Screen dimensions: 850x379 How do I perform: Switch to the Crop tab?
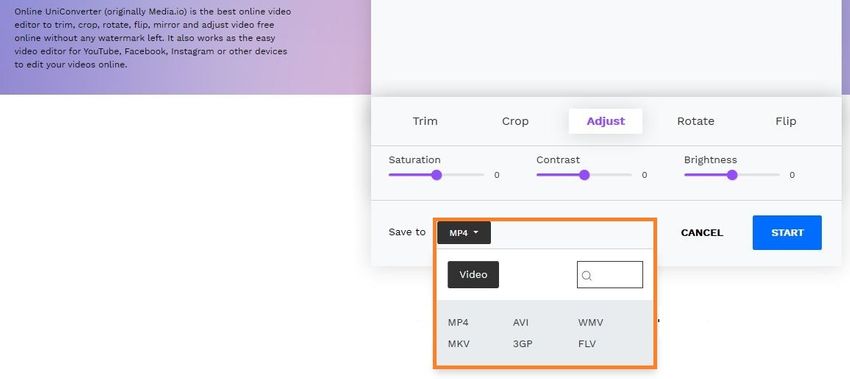(x=515, y=121)
